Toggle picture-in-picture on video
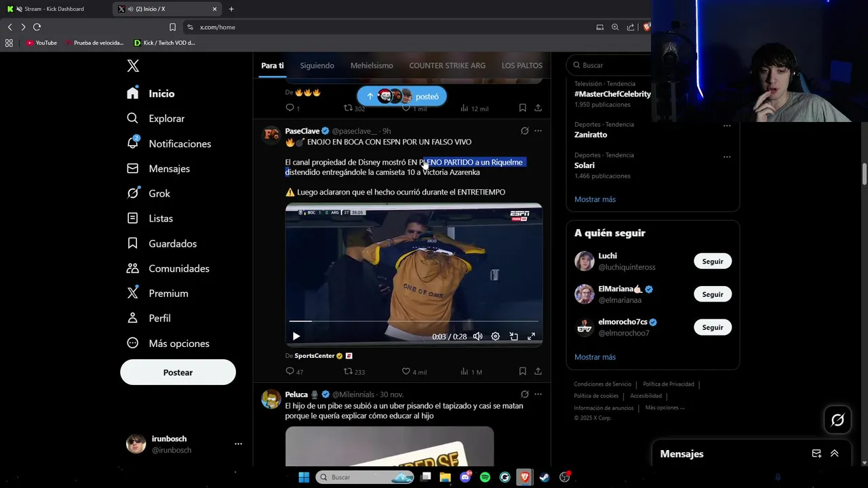The height and width of the screenshot is (488, 868). point(513,336)
